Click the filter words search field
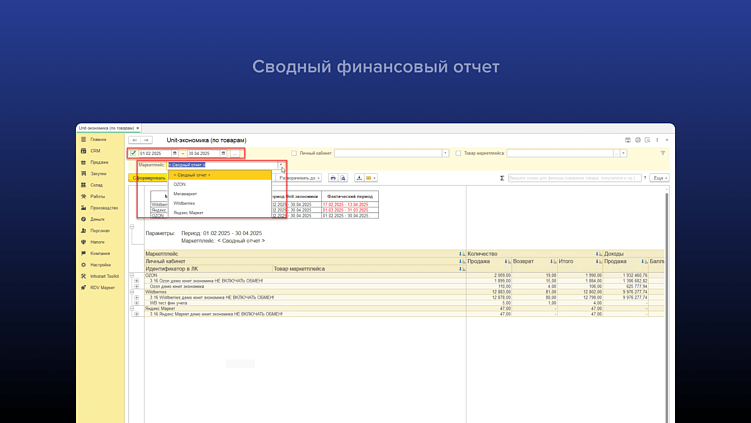The image size is (751, 423). 574,178
